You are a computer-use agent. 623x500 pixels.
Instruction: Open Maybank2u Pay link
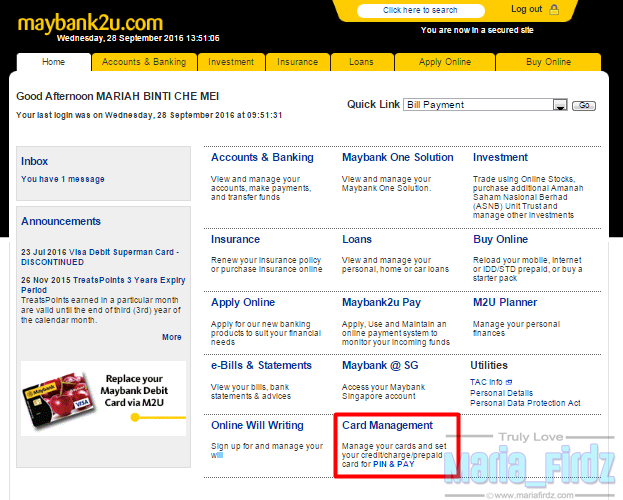pos(381,302)
